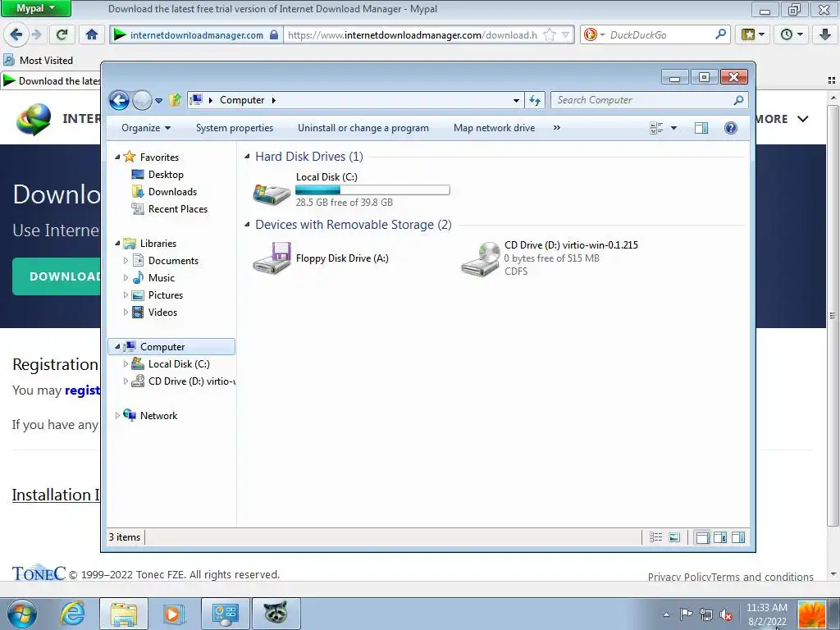This screenshot has width=840, height=630.
Task: Bookmark this page with the star icon
Action: (549, 34)
